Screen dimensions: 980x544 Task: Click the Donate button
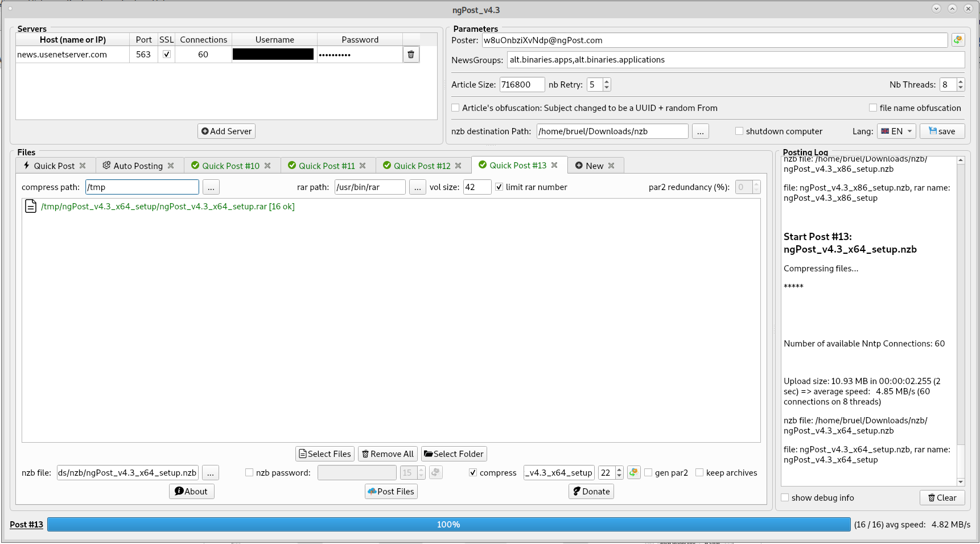[x=591, y=491]
